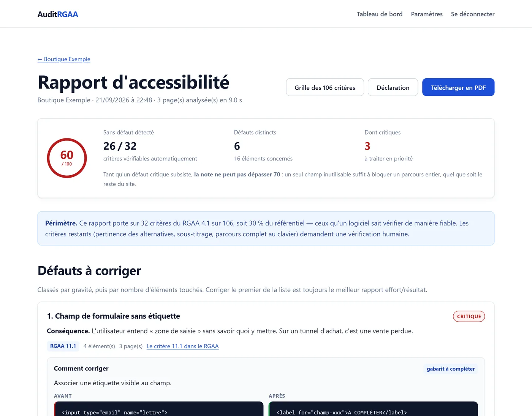
Task: Click the Défauts à corriger heading
Action: tap(89, 271)
